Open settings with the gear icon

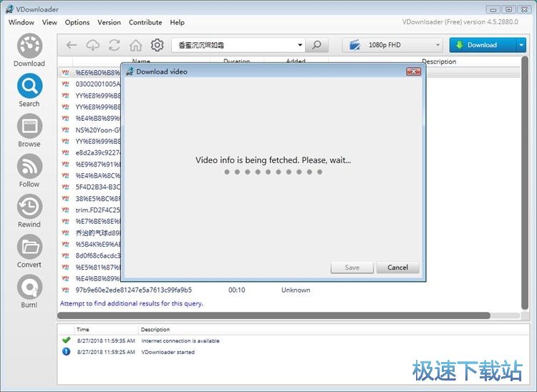(x=158, y=45)
